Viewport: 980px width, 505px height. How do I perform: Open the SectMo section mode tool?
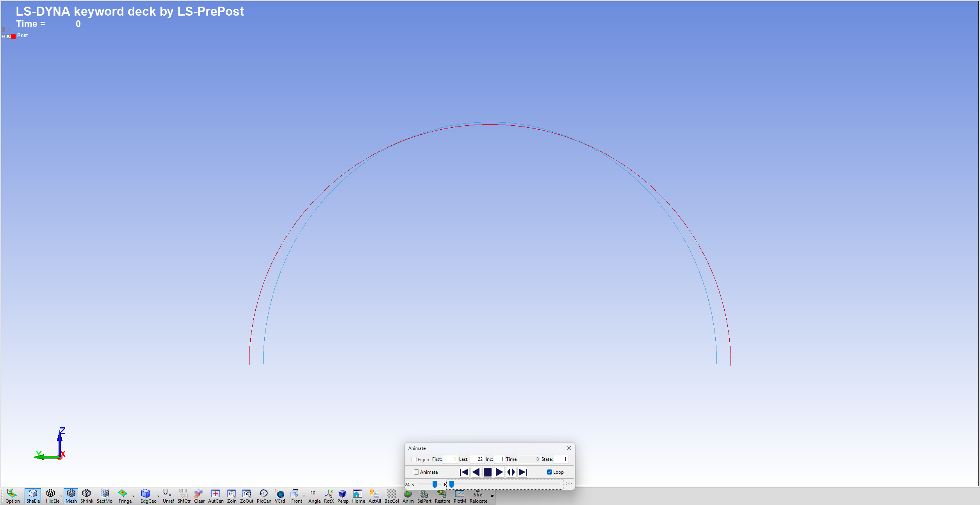pyautogui.click(x=105, y=496)
